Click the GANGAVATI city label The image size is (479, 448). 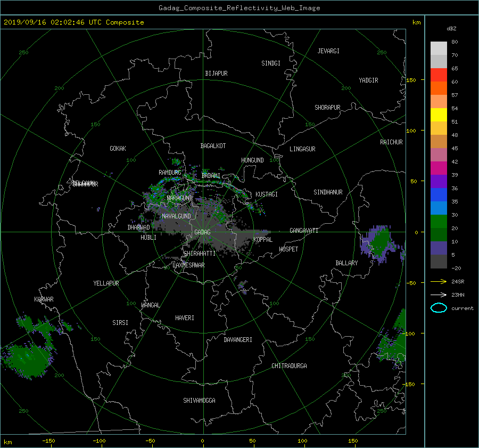[x=304, y=231]
